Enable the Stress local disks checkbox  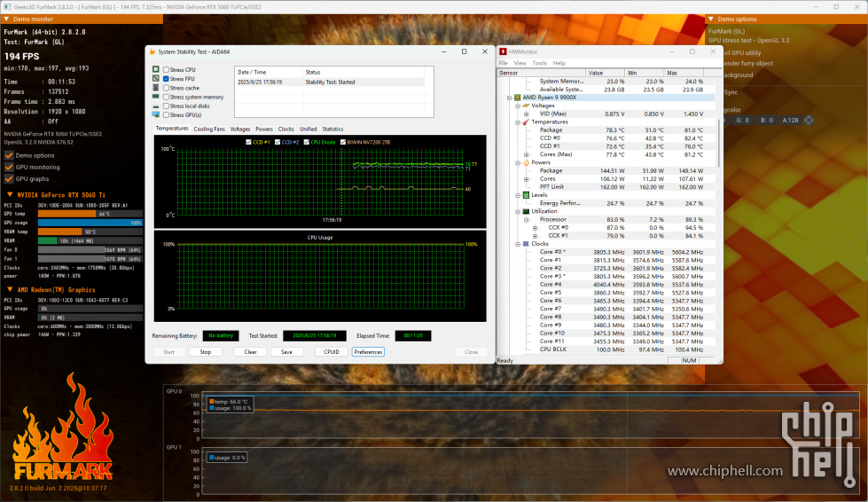point(166,106)
